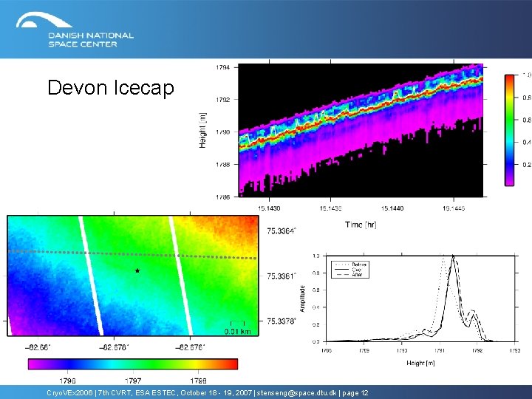Click the 'Amplitude' axis label

302,299
